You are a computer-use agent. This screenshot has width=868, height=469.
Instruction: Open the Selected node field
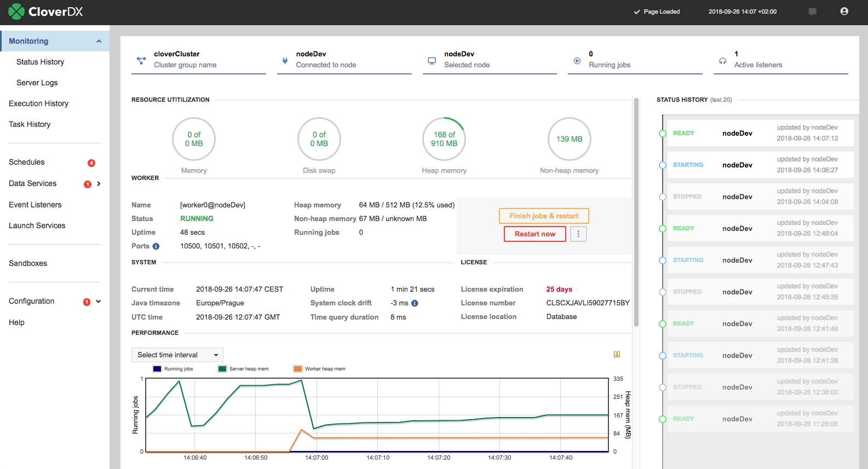(490, 61)
